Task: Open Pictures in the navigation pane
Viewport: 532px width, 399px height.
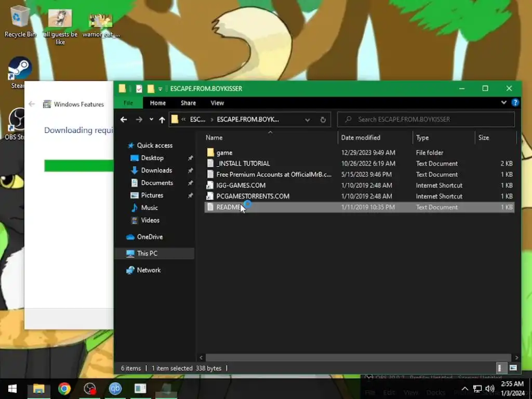Action: click(152, 195)
